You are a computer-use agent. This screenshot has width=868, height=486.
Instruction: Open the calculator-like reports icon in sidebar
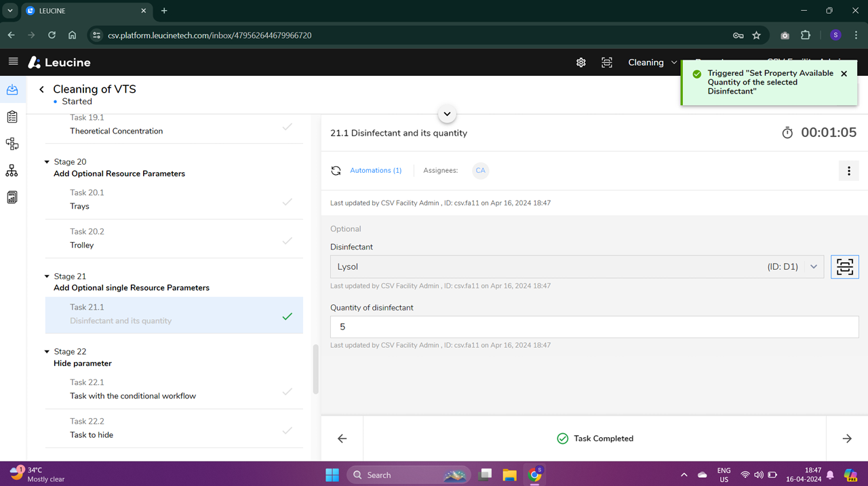12,197
